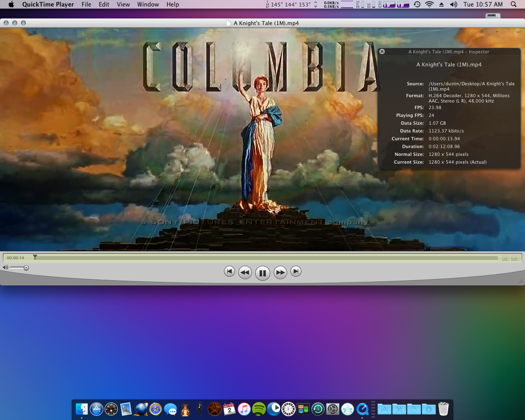Open Spotify from the Dock
The height and width of the screenshot is (420, 525).
pyautogui.click(x=259, y=409)
